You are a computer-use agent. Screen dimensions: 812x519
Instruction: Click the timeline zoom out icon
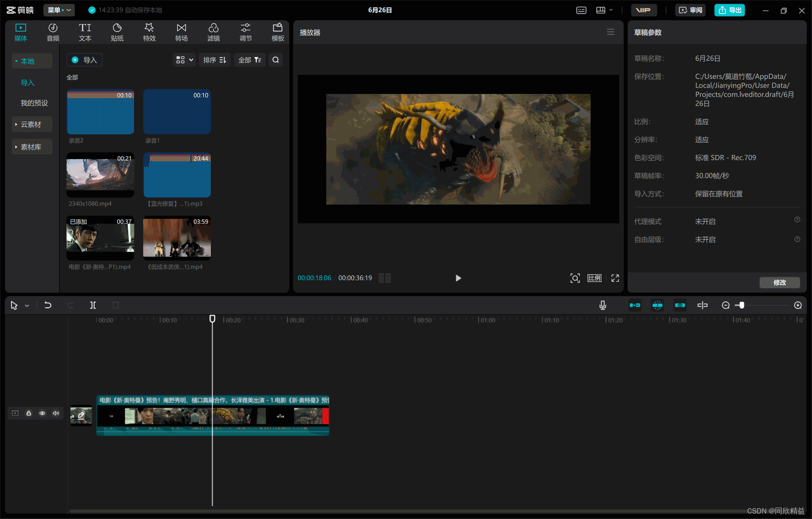[726, 305]
